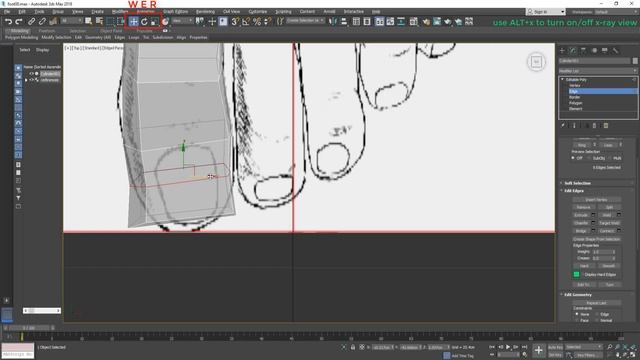
Task: Open the Modifier List dropdown
Action: [598, 71]
